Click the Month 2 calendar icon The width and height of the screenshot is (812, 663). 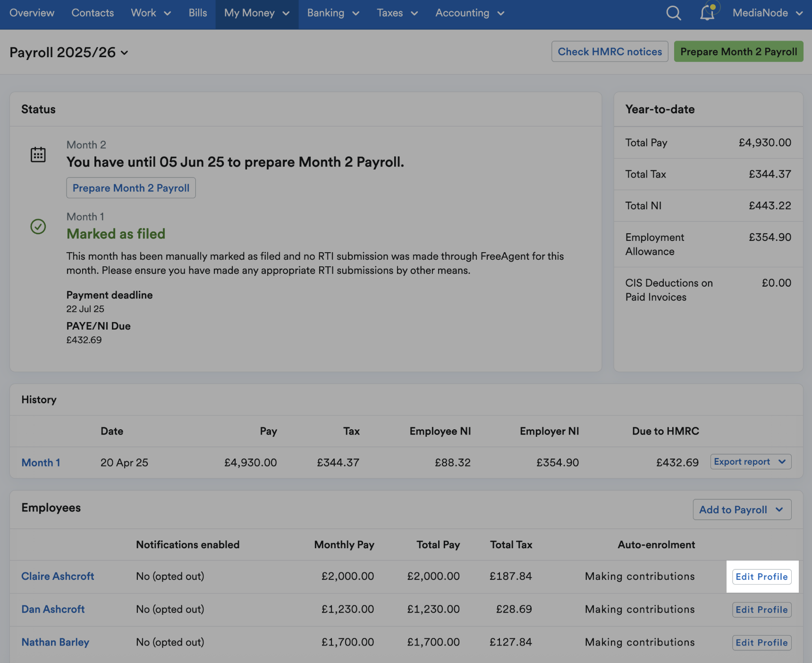[x=38, y=154]
